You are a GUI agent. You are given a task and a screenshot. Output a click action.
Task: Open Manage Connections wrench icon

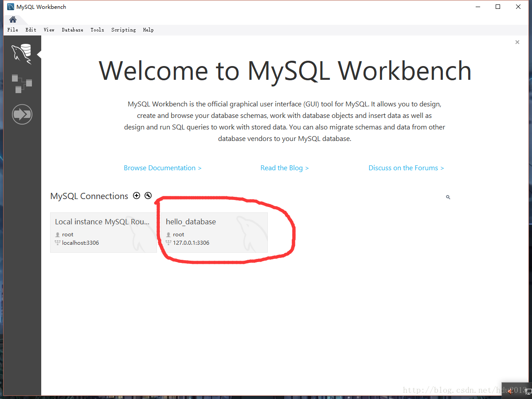[x=148, y=196]
